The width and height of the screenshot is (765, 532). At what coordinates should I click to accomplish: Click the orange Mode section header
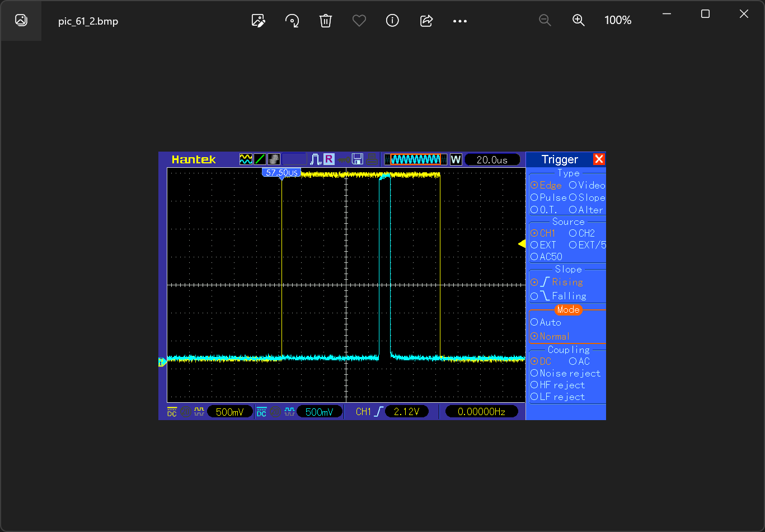click(x=568, y=309)
